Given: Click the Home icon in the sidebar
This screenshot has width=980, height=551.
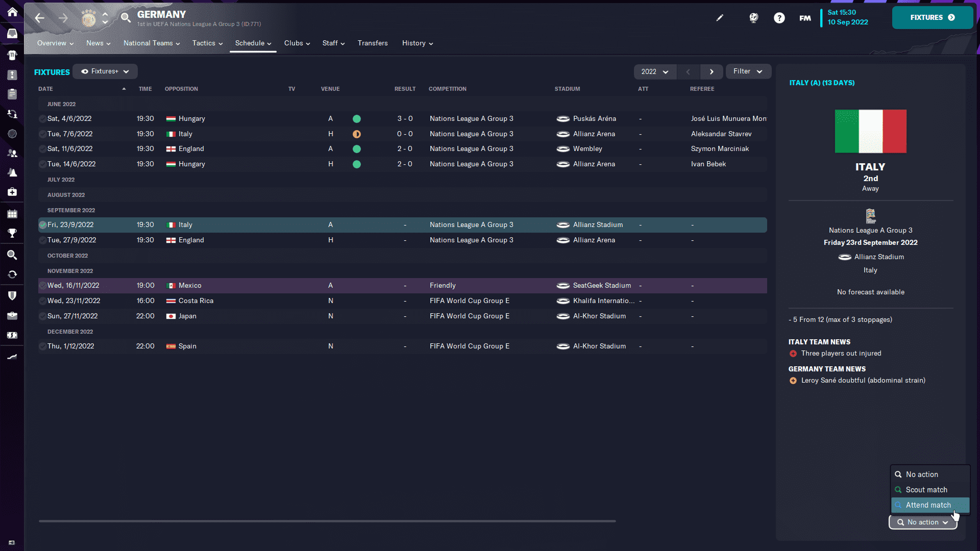Looking at the screenshot, I should tap(12, 12).
